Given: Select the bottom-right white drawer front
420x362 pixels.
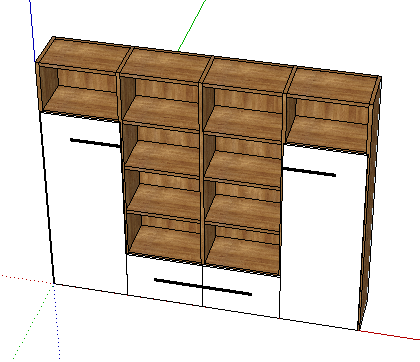Looking at the screenshot, I should pos(241,292).
